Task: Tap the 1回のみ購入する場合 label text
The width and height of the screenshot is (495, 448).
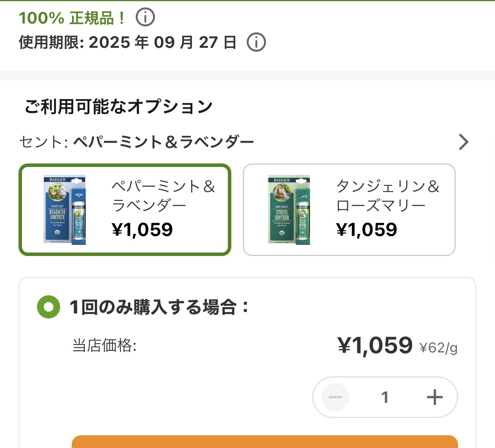Action: pos(159,307)
